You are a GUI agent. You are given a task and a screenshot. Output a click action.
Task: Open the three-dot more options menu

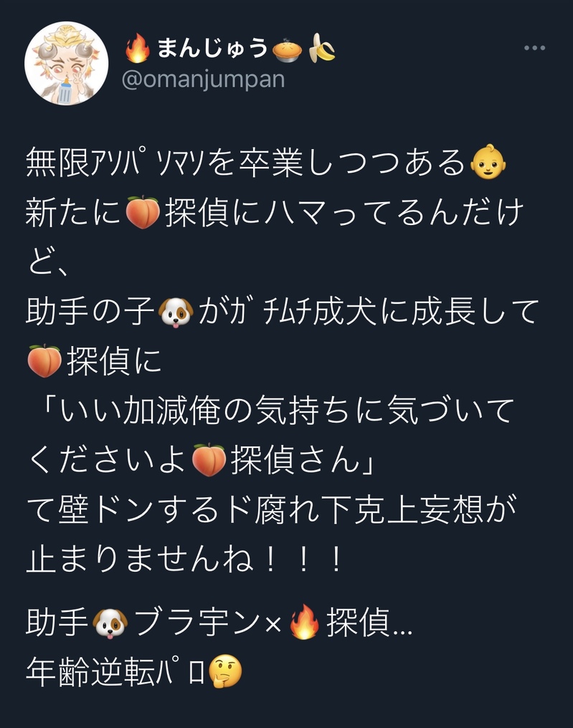534,48
